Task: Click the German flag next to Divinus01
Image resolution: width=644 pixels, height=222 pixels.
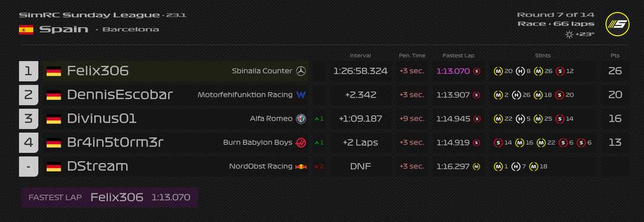Action: (54, 119)
